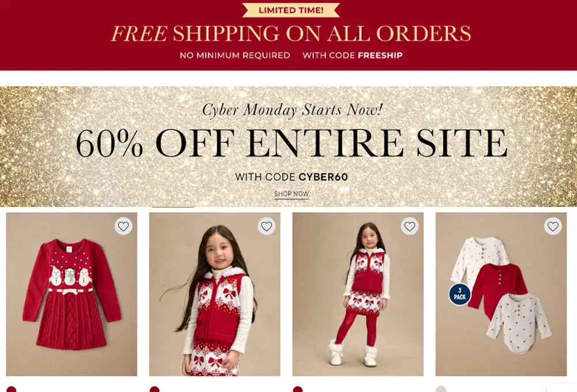This screenshot has height=392, width=577.
Task: View the girl in bow vest close-up image
Action: (x=215, y=294)
